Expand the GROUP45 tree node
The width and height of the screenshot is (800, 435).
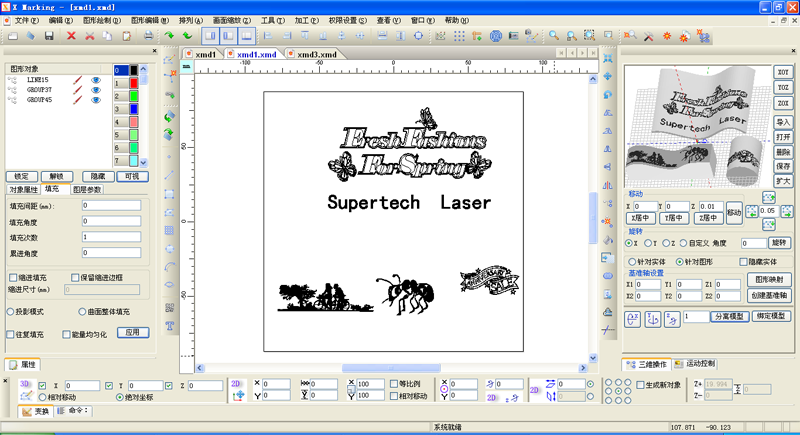click(x=13, y=100)
